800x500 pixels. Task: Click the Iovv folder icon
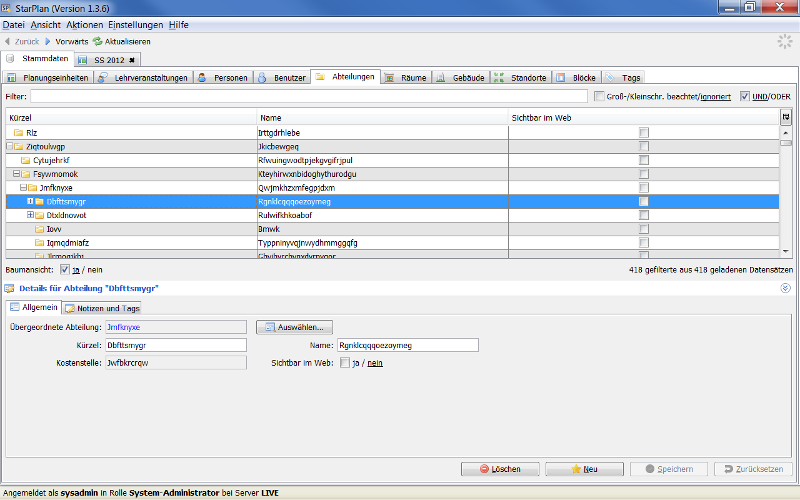tap(39, 229)
